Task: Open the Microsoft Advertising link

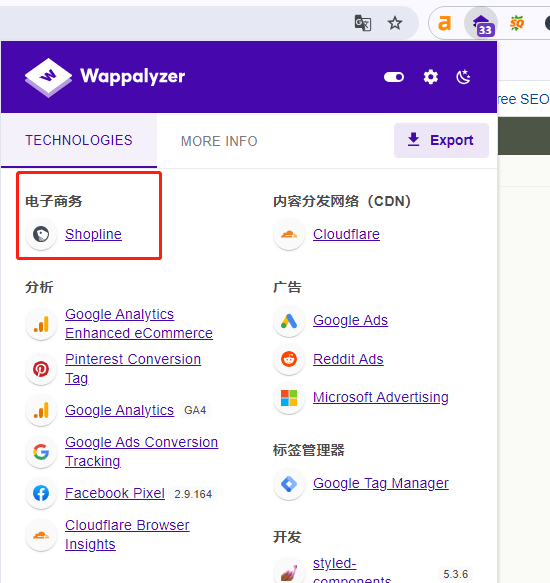Action: coord(381,397)
